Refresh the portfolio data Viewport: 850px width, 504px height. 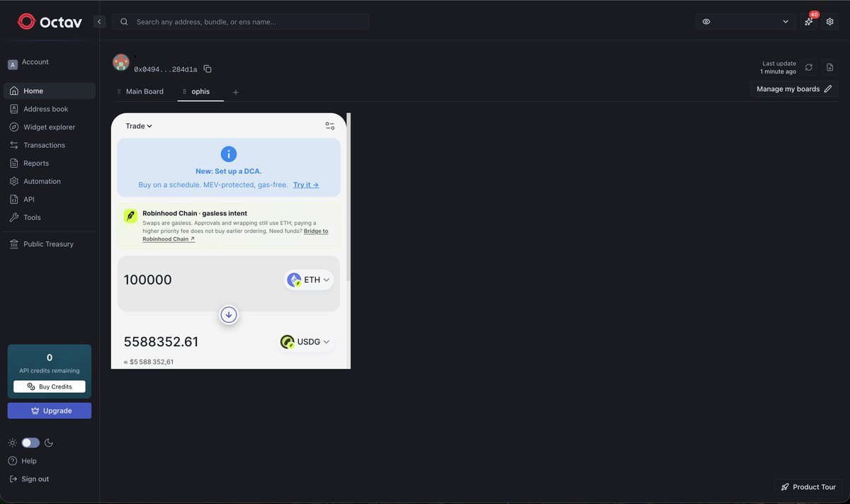tap(809, 67)
